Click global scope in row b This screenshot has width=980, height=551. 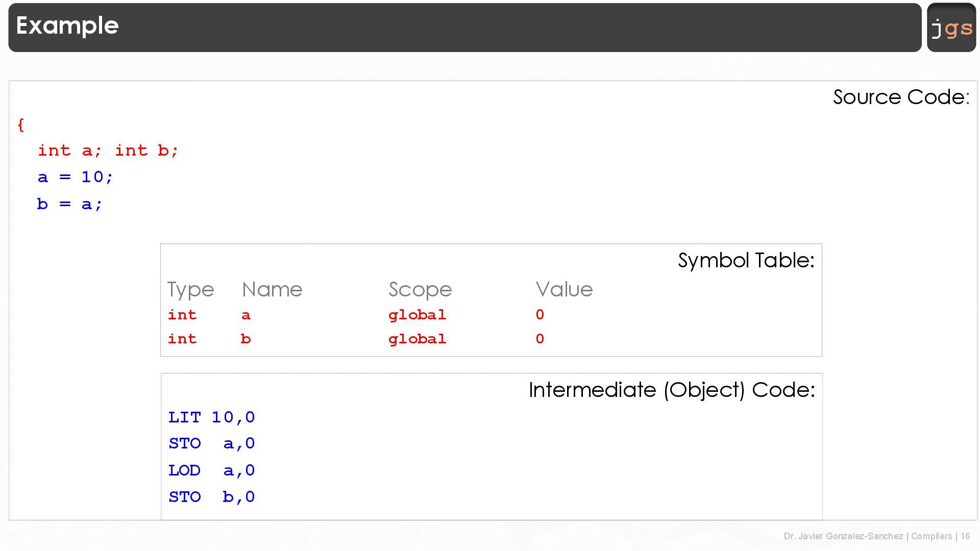(x=417, y=339)
